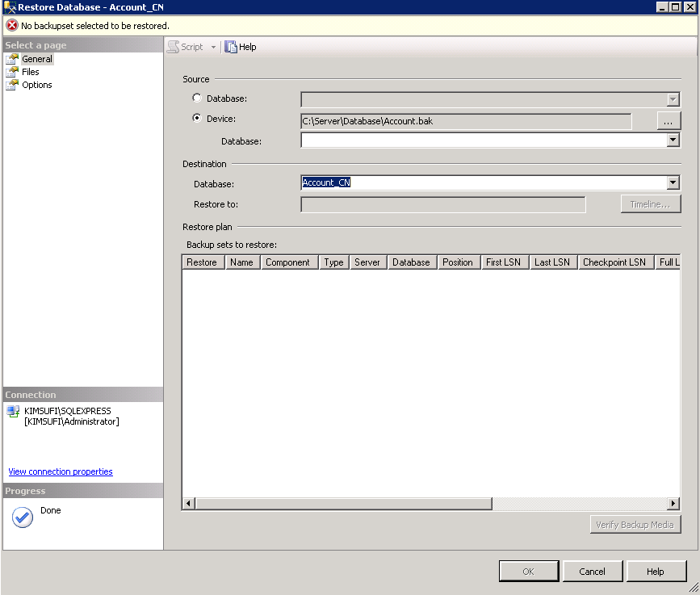The width and height of the screenshot is (700, 595).
Task: Click the Database column header
Action: (412, 262)
